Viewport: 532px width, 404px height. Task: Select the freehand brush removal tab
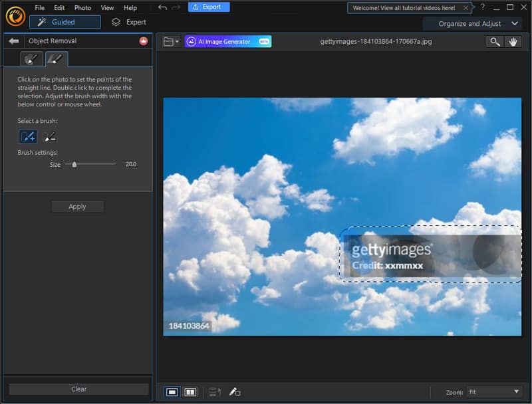click(x=31, y=59)
